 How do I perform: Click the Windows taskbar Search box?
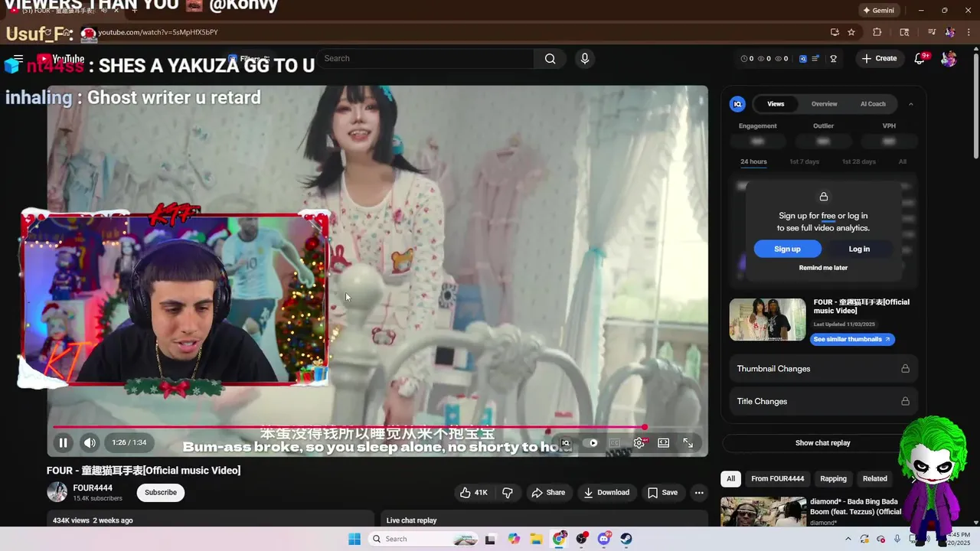pos(424,539)
